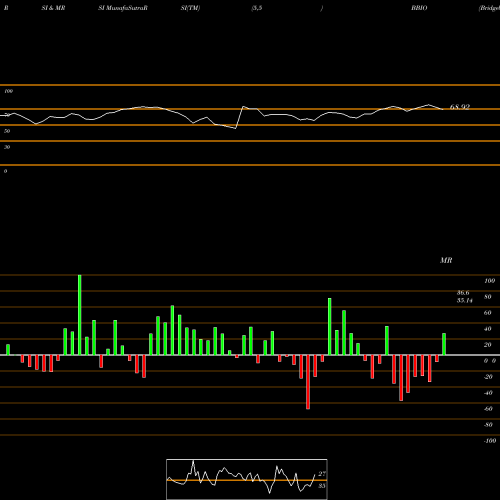Click the 'SI MunafaSutraR' header text
The width and height of the screenshot is (500, 500).
coord(123,8)
